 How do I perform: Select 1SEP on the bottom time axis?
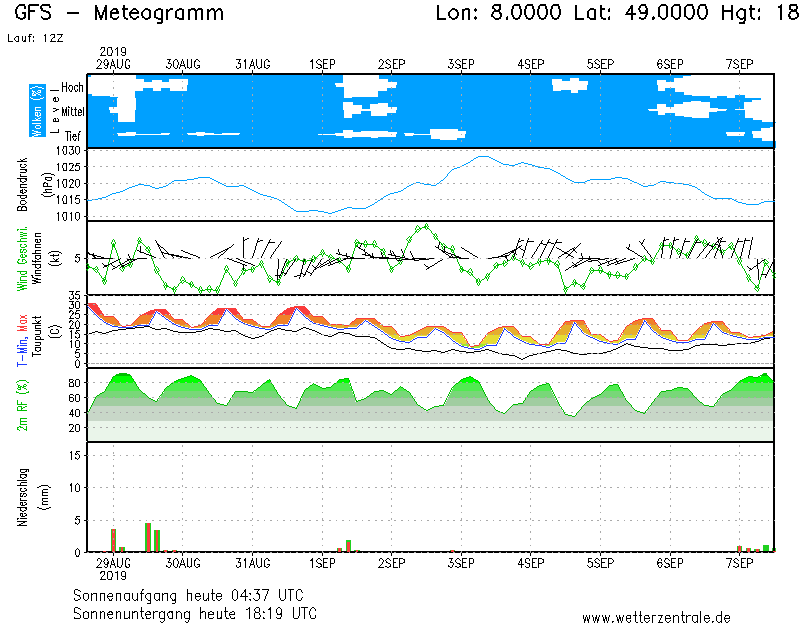coord(322,563)
